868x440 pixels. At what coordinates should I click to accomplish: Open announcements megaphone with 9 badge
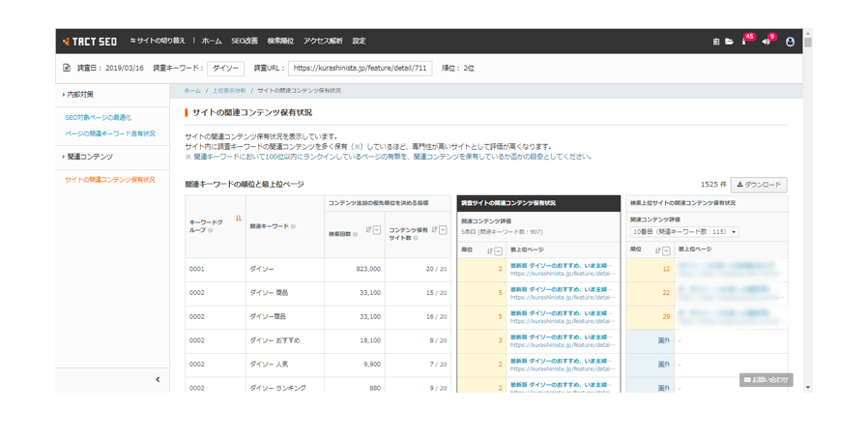(766, 42)
